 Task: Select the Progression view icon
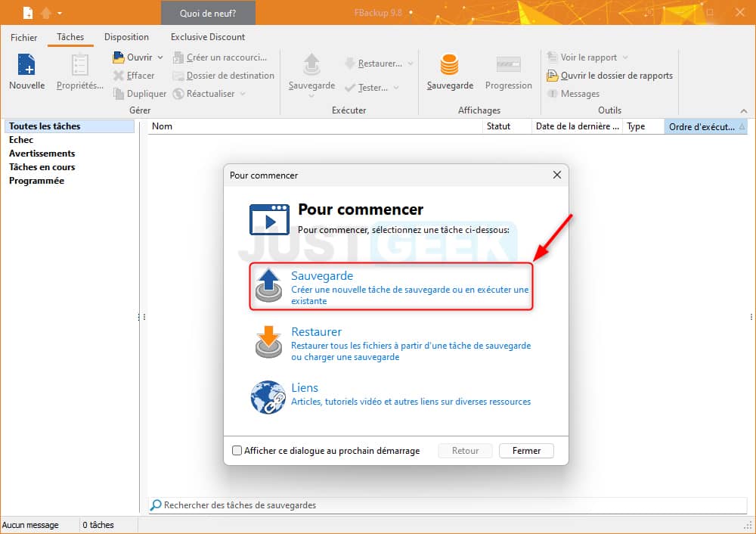[509, 64]
